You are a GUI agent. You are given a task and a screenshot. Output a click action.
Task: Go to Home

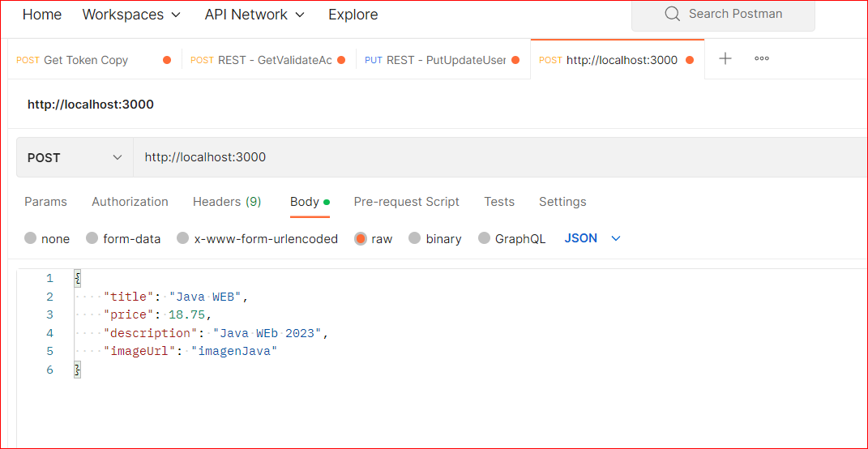[42, 15]
